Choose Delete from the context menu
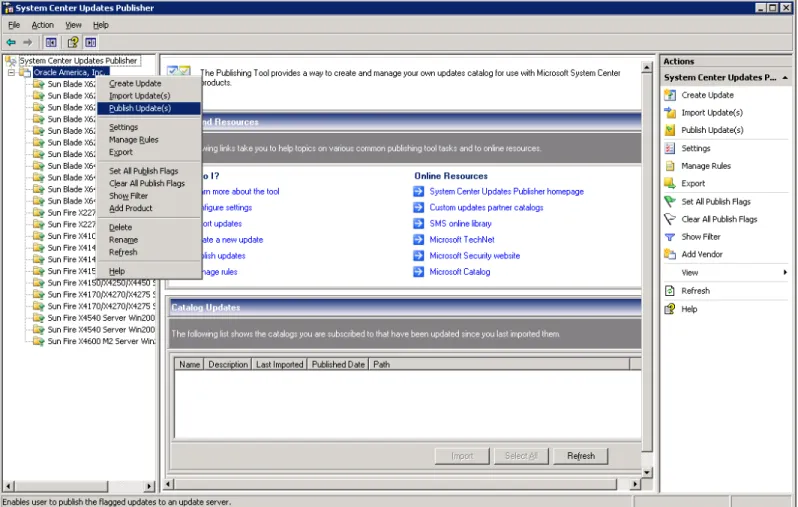 click(149, 228)
